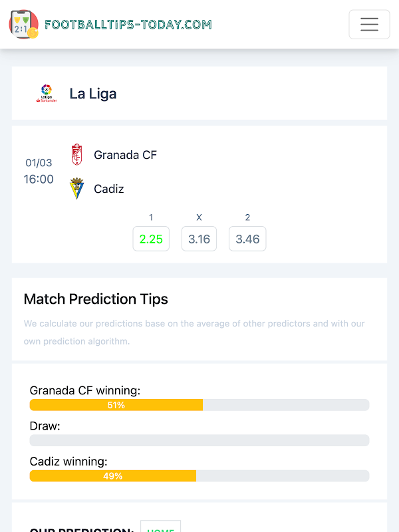Pick the 3.16 draw odds
Viewport: 399px width, 532px height.
tap(199, 239)
